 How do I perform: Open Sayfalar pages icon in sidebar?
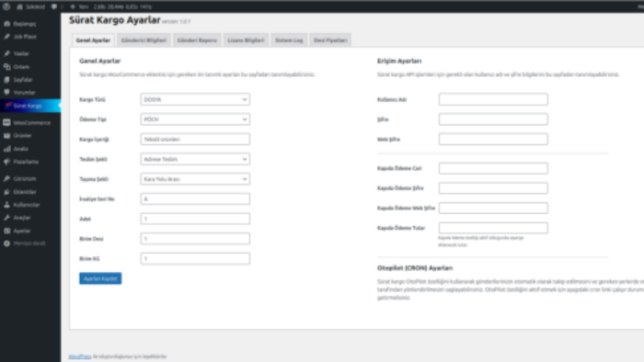coord(7,80)
